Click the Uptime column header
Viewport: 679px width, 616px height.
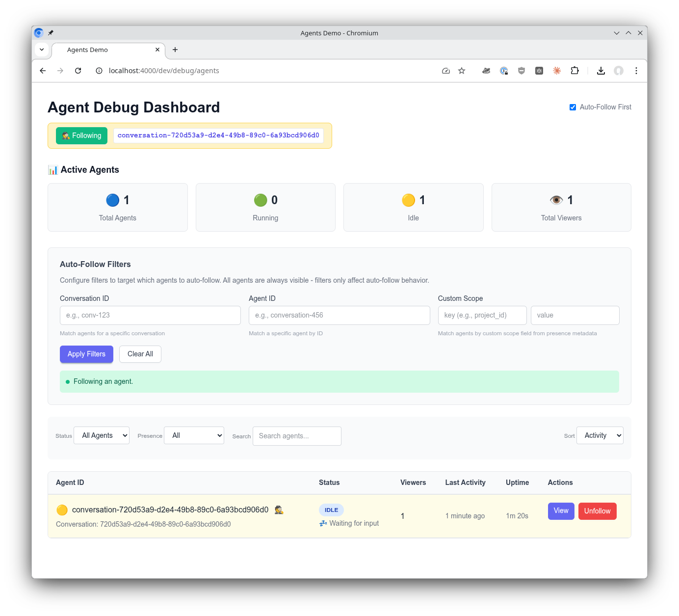[x=518, y=482]
